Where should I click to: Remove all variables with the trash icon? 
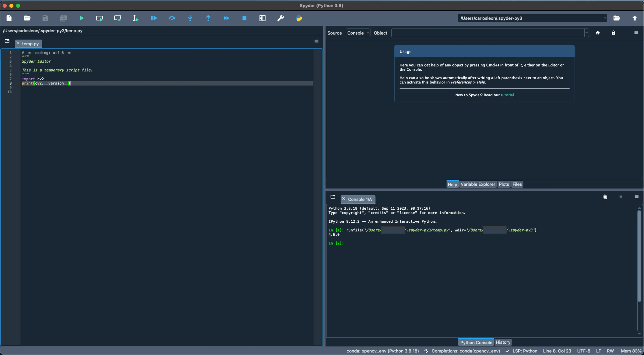coord(605,197)
